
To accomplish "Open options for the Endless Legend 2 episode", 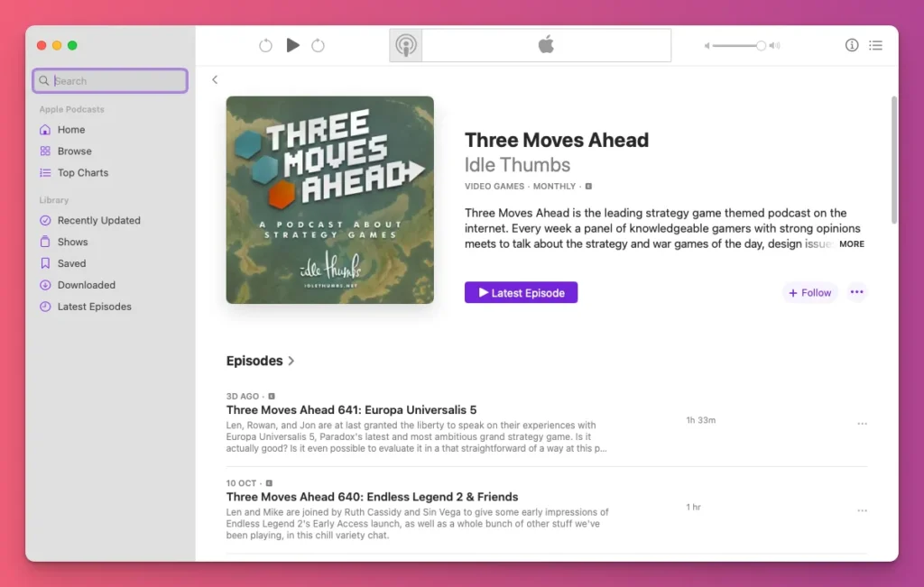I will point(862,510).
